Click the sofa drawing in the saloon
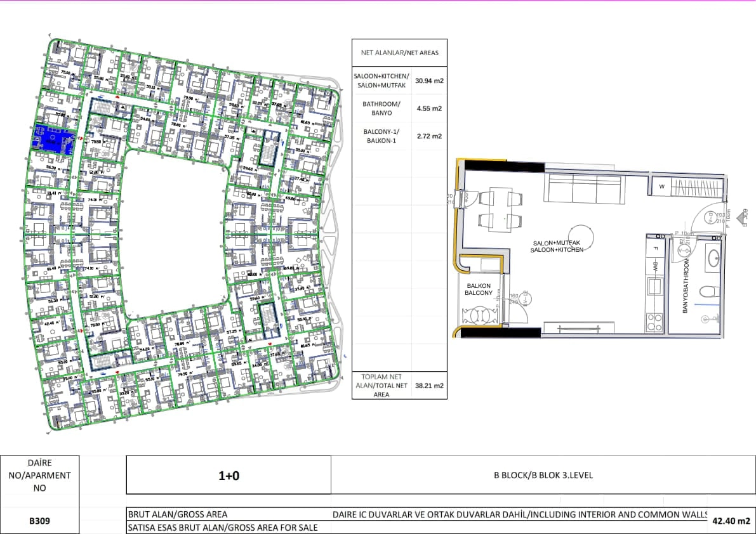Image resolution: width=756 pixels, height=534 pixels. [x=585, y=188]
